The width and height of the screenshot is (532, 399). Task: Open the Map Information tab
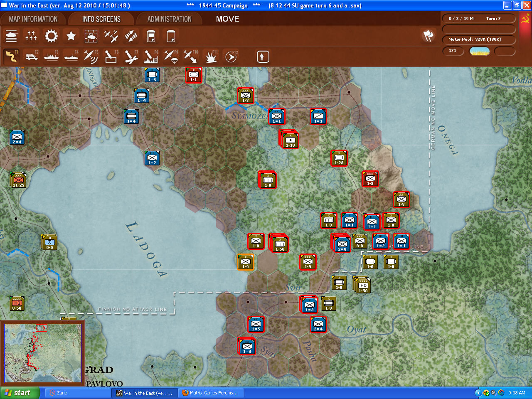33,19
